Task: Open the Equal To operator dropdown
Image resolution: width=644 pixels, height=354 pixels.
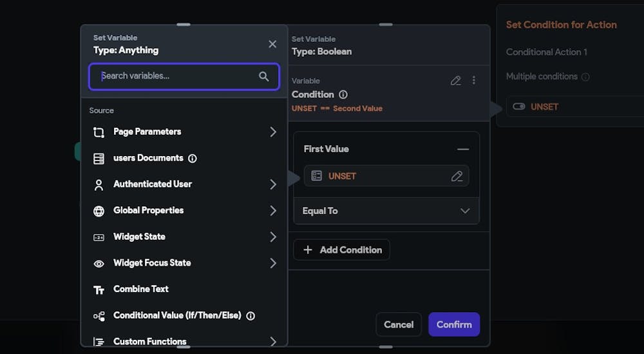Action: coord(386,211)
